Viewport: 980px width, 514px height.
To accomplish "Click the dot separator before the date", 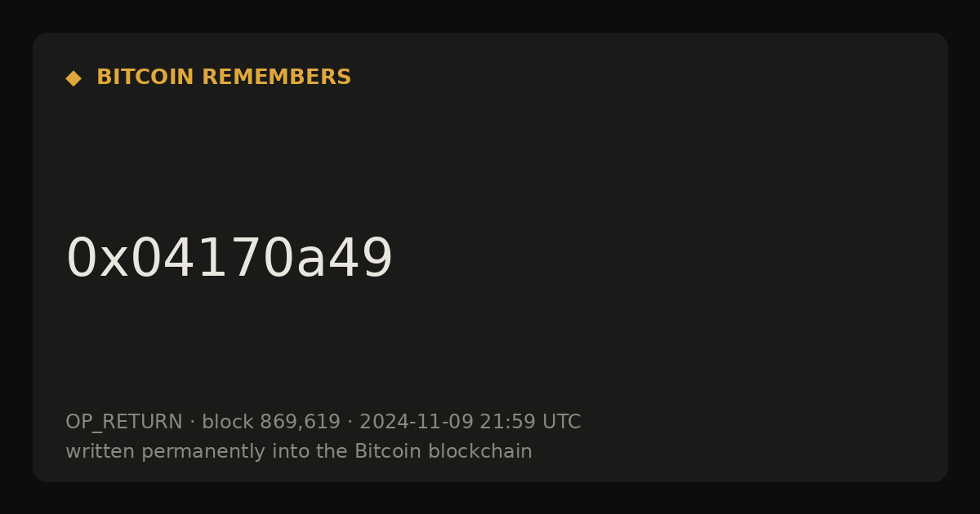I will (350, 423).
